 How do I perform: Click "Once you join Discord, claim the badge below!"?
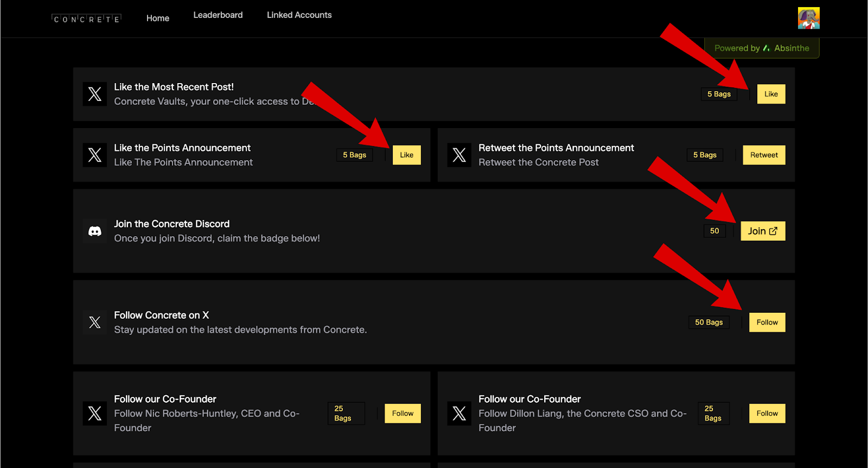click(x=217, y=238)
